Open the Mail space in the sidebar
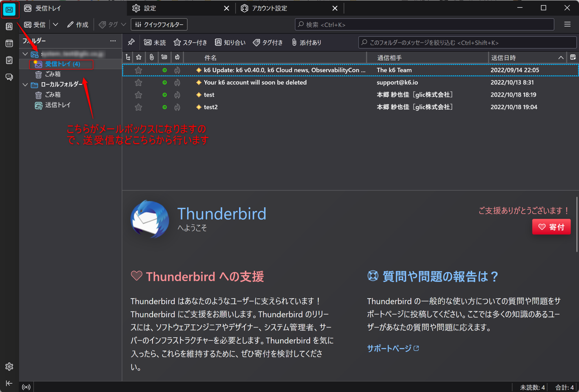This screenshot has width=579, height=392. pyautogui.click(x=9, y=10)
